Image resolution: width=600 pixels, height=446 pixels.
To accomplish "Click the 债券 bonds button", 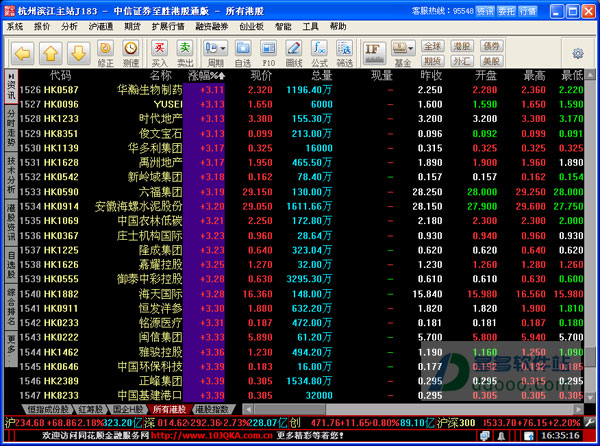I will tap(491, 46).
